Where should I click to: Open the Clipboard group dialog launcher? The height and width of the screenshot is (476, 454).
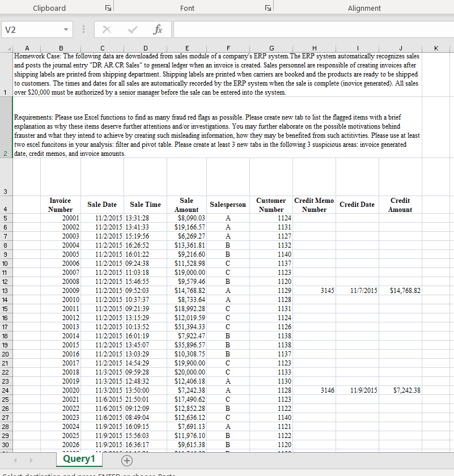108,8
